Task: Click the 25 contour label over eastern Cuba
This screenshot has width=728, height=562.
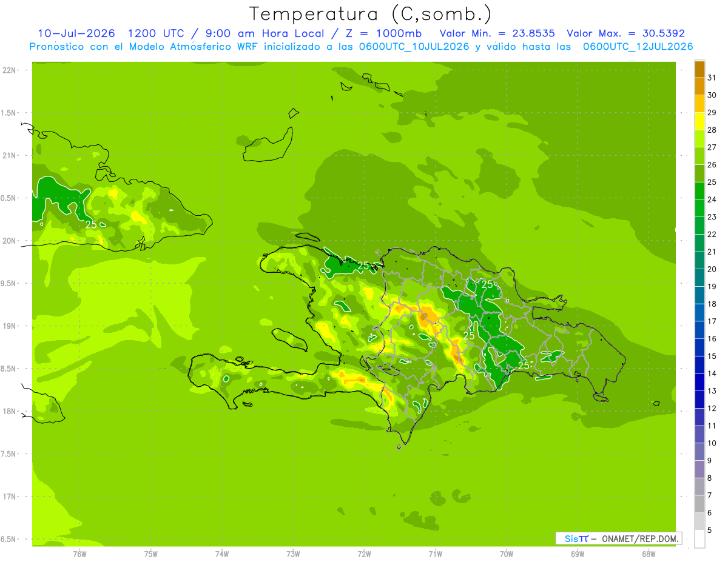Action: pos(91,224)
